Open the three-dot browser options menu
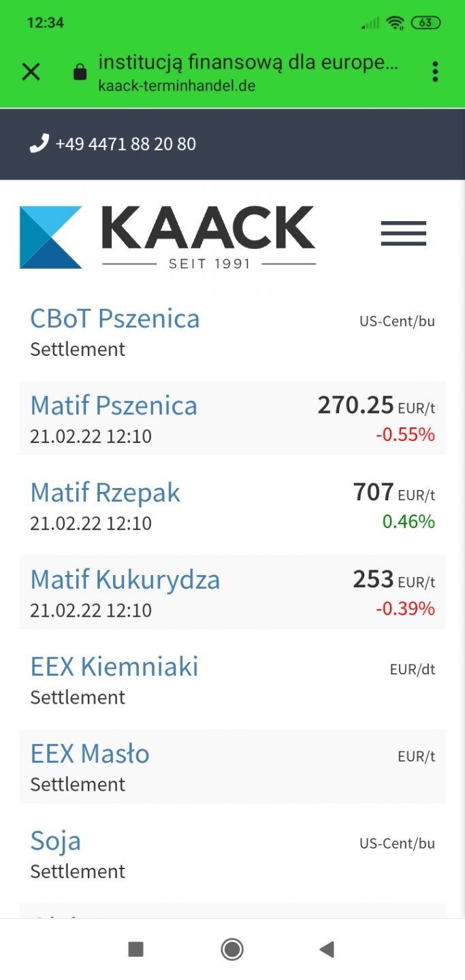The width and height of the screenshot is (465, 980). click(x=435, y=71)
